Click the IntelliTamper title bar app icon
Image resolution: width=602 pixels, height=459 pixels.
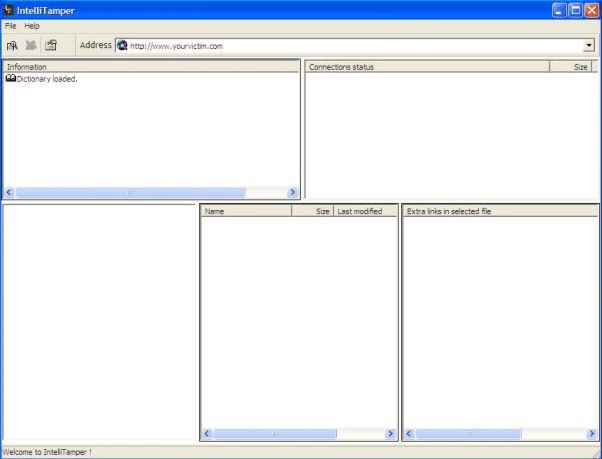8,10
